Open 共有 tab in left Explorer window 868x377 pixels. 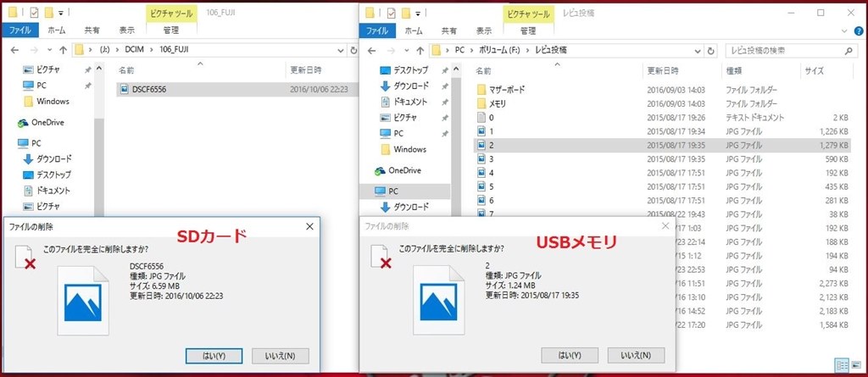tap(92, 30)
